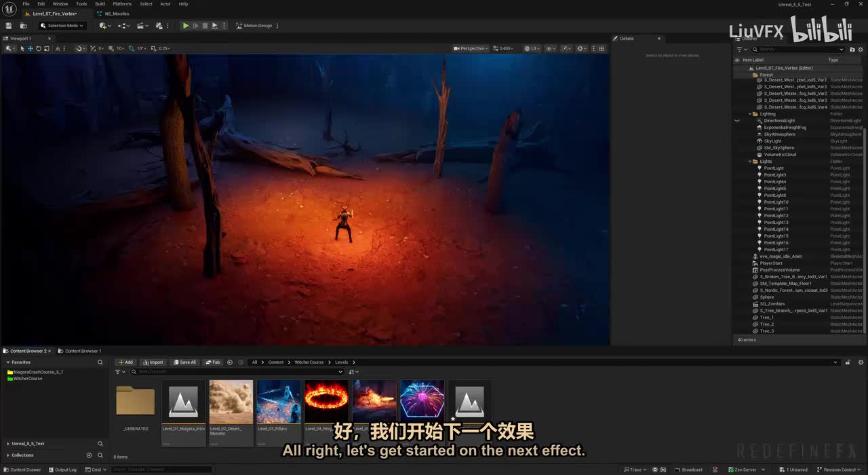Click the history back arrow in Content Browser
Image resolution: width=868 pixels, height=475 pixels.
[230, 362]
